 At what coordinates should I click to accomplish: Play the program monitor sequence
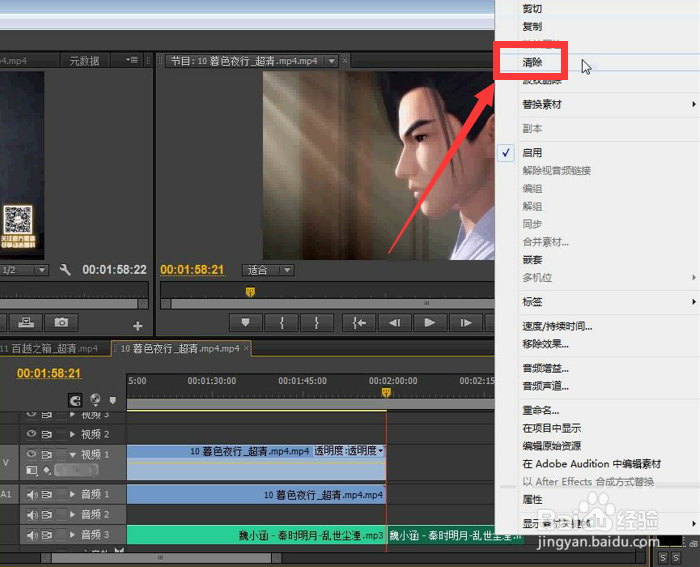429,322
